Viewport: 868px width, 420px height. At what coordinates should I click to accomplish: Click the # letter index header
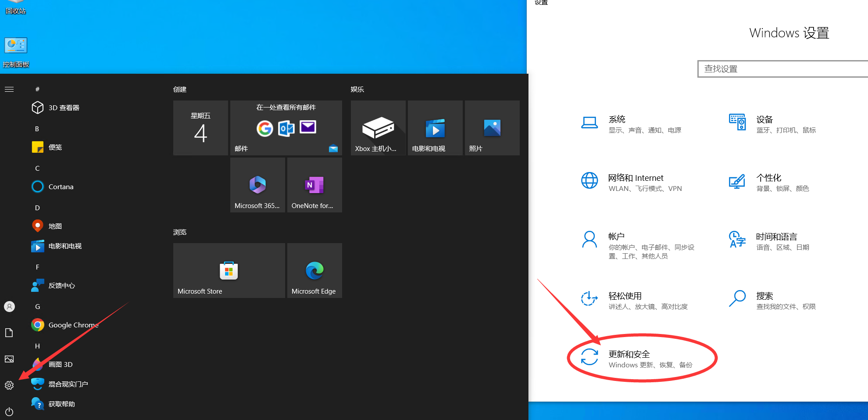37,89
